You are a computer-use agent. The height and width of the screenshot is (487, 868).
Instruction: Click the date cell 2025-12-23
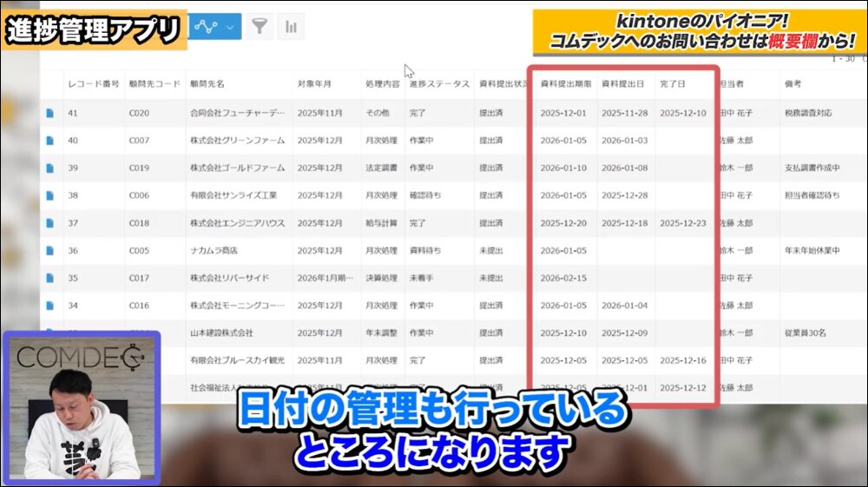click(x=683, y=223)
